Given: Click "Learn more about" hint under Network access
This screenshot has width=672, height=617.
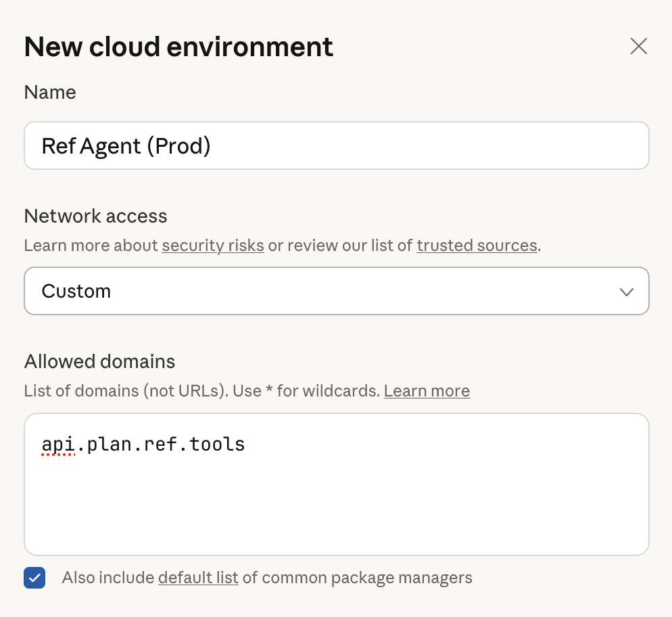Looking at the screenshot, I should [91, 245].
